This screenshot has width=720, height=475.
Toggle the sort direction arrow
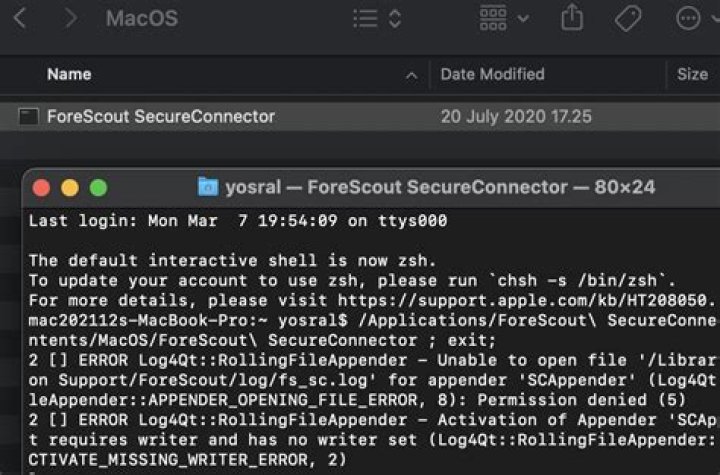(412, 75)
